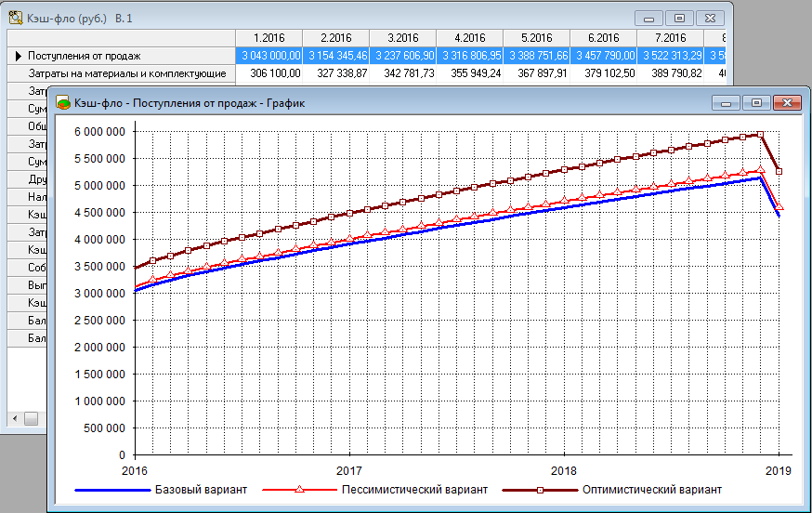The width and height of the screenshot is (812, 513).
Task: Click cell 3 457 790,00
Action: [603, 56]
